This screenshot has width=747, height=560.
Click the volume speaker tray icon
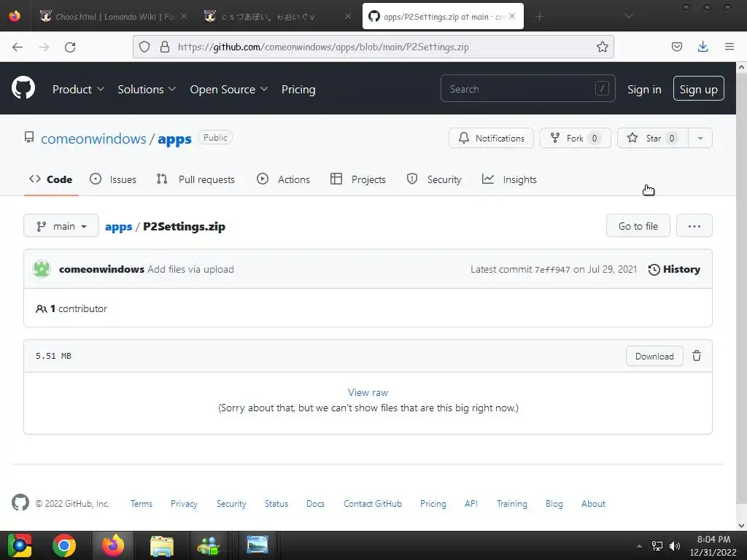point(675,545)
